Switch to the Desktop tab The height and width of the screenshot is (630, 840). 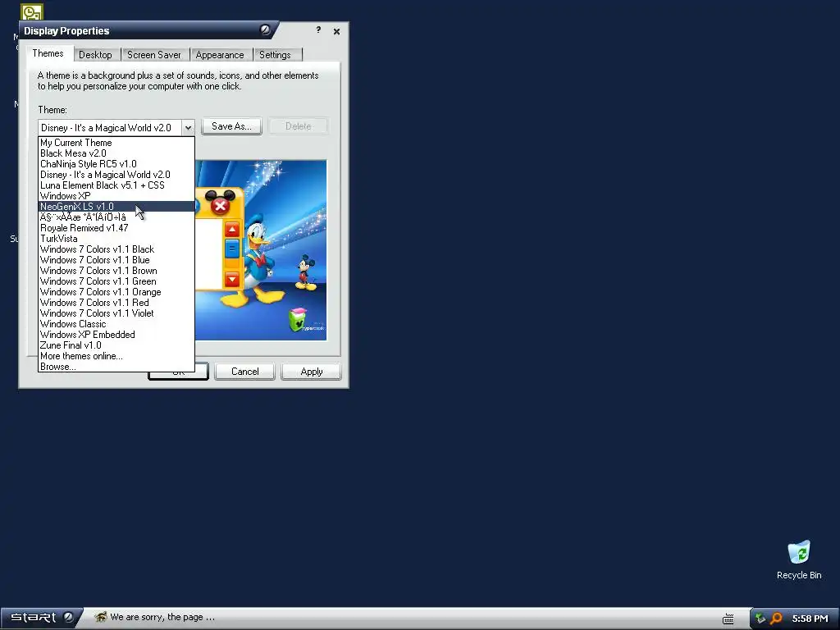[95, 55]
